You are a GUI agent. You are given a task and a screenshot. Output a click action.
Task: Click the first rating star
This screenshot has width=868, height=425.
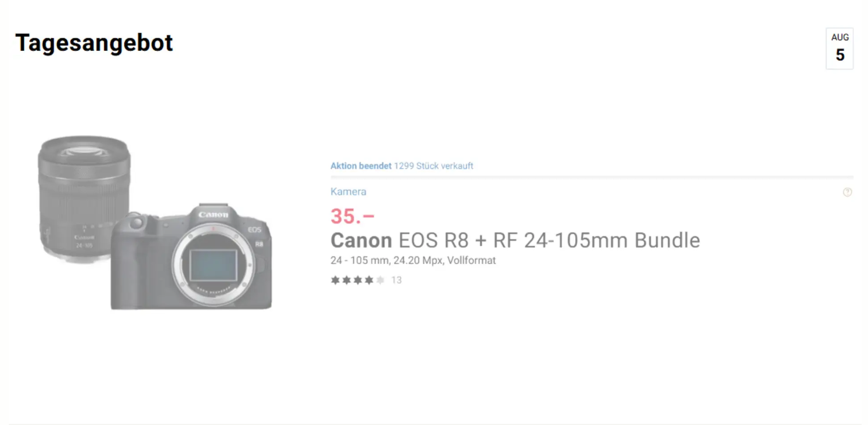tap(334, 280)
